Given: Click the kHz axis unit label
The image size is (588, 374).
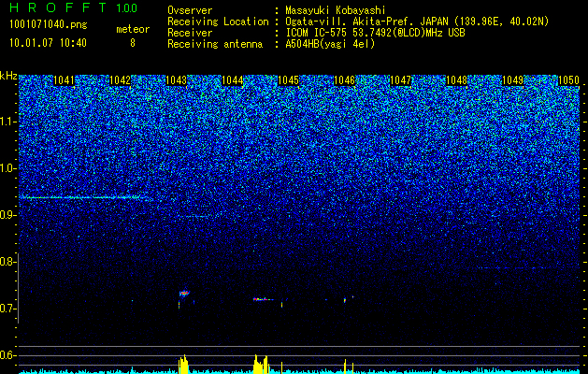Looking at the screenshot, I should [x=8, y=76].
